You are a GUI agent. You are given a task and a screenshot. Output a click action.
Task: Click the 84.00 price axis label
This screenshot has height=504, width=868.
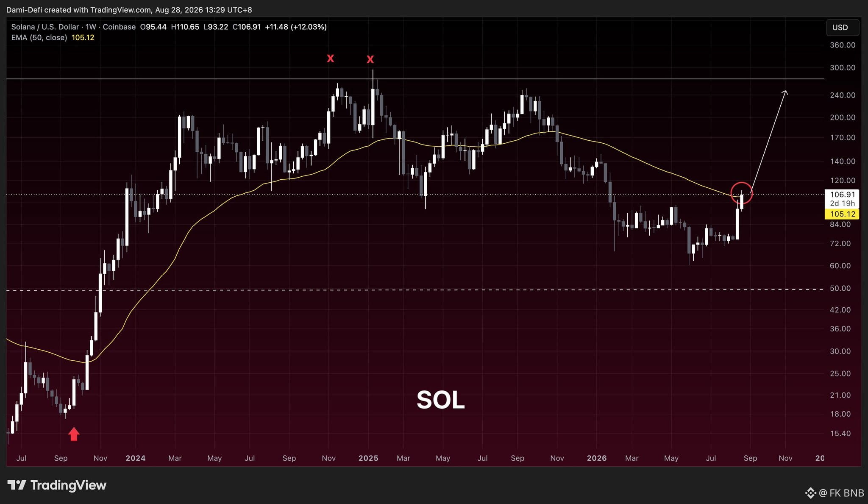(x=840, y=224)
